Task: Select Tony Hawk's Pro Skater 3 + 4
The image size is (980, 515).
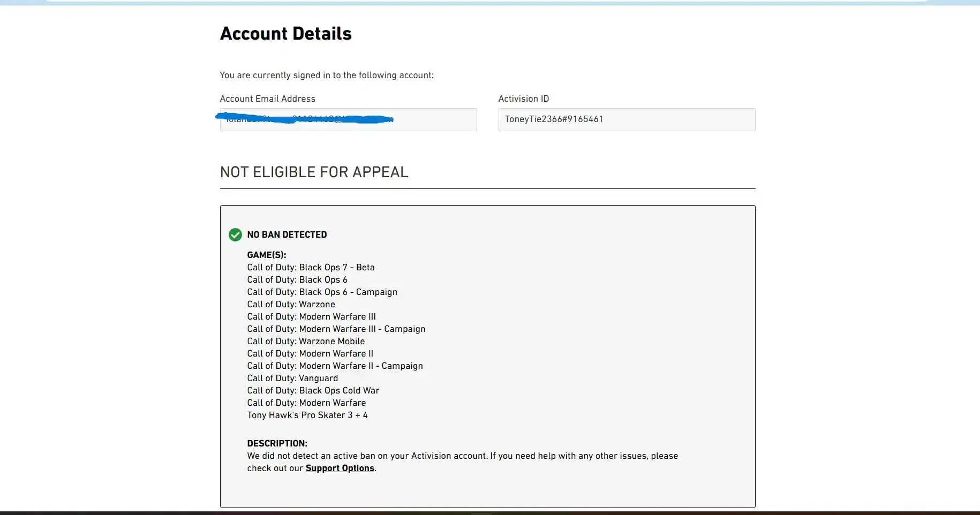Action: (307, 415)
